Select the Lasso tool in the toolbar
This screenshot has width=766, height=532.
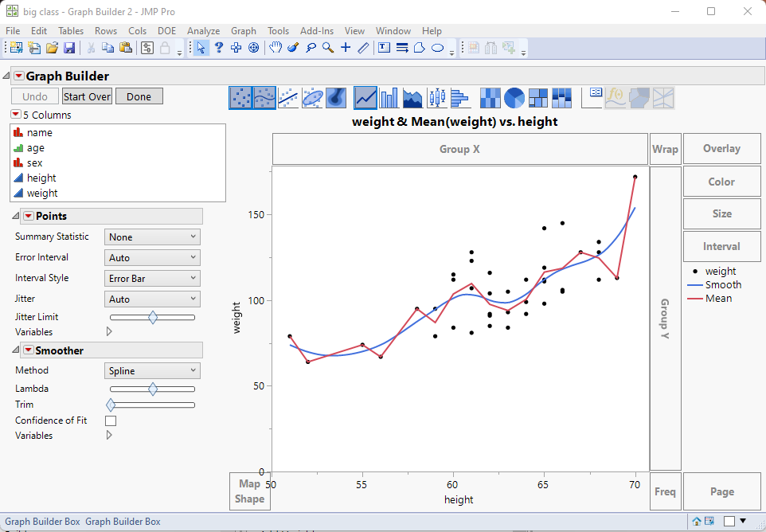pos(311,48)
